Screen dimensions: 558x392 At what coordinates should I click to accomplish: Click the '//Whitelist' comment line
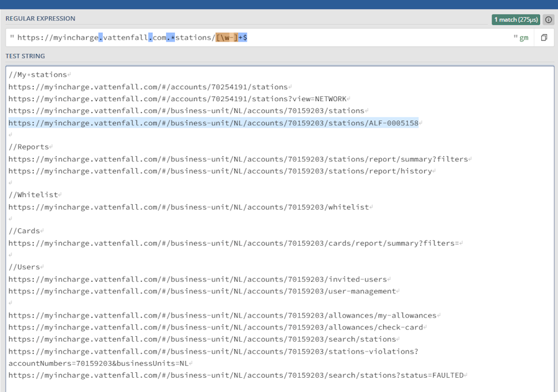[x=33, y=195]
